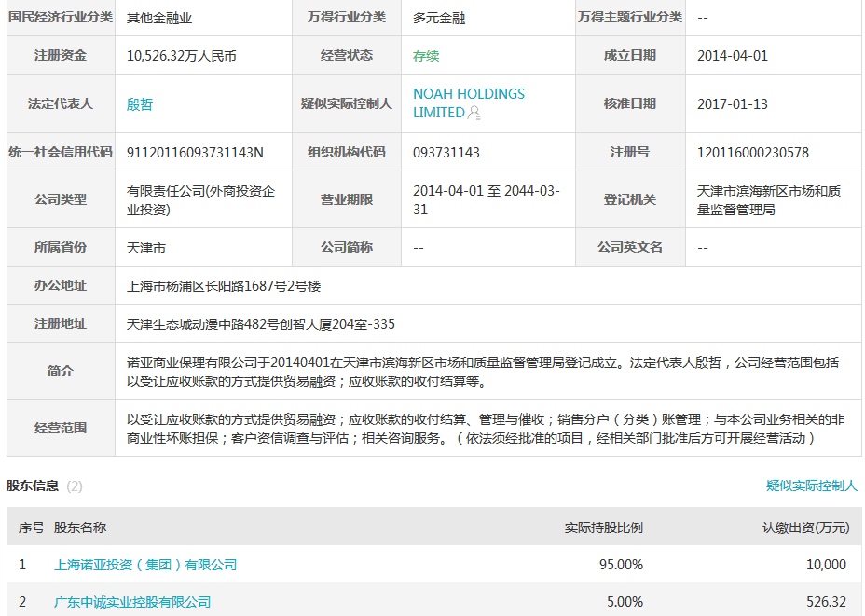Click the business scope paragraph starting 以受让应收账款
This screenshot has height=616, width=865.
[x=486, y=429]
